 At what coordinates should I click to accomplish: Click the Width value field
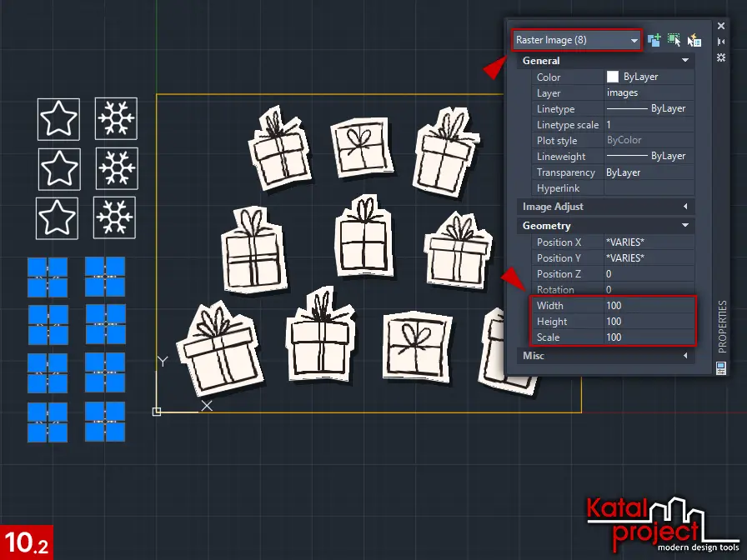tap(649, 306)
